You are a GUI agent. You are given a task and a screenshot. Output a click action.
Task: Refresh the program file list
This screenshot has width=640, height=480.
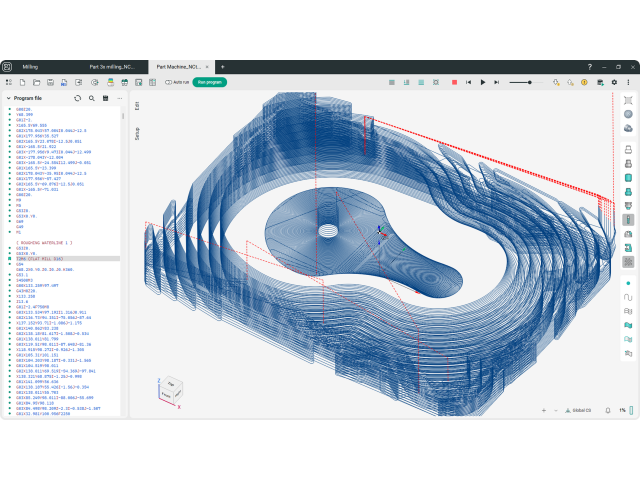(x=78, y=99)
